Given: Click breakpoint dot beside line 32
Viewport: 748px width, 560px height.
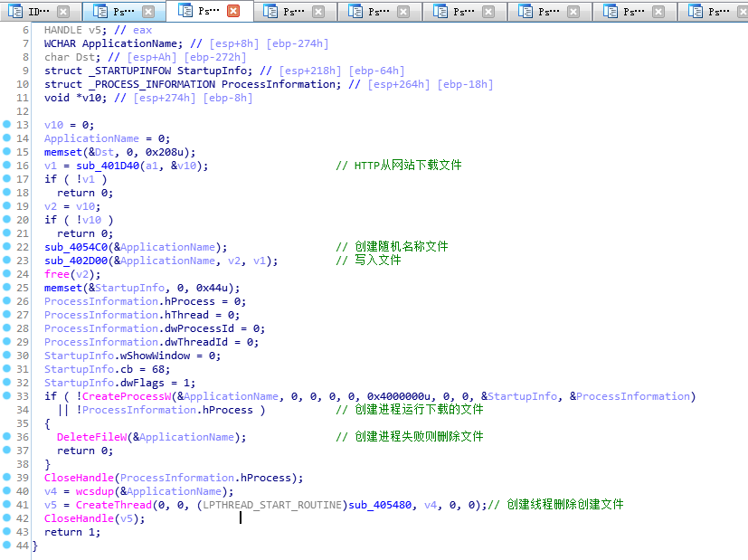Looking at the screenshot, I should (6, 382).
